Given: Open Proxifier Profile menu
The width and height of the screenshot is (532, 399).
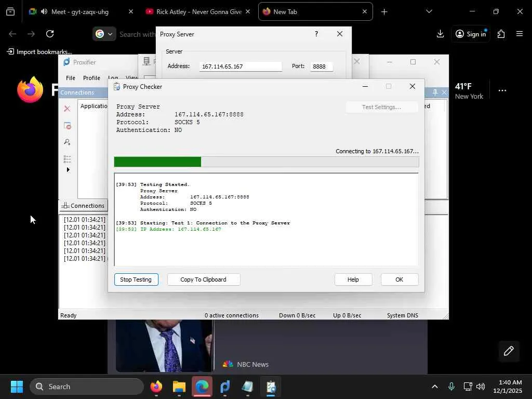Looking at the screenshot, I should point(91,78).
